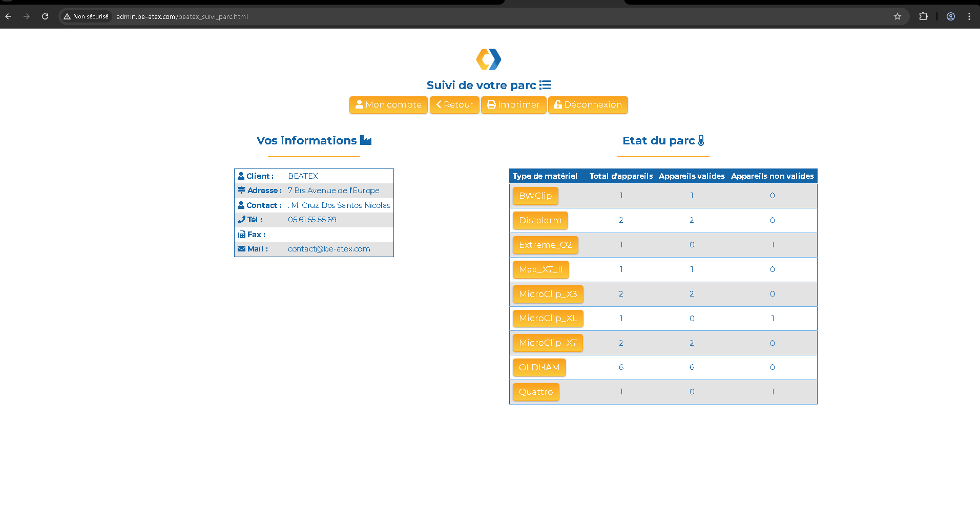Screen dimensions: 980x528
Task: Click the browser back arrow
Action: point(8,16)
